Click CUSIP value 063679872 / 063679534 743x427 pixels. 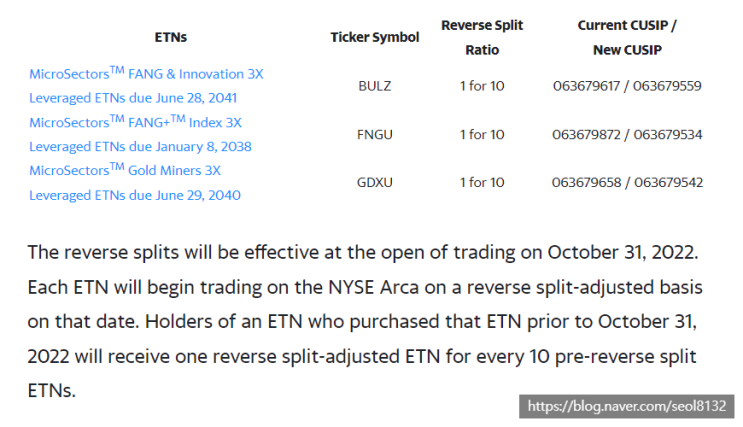click(x=627, y=134)
